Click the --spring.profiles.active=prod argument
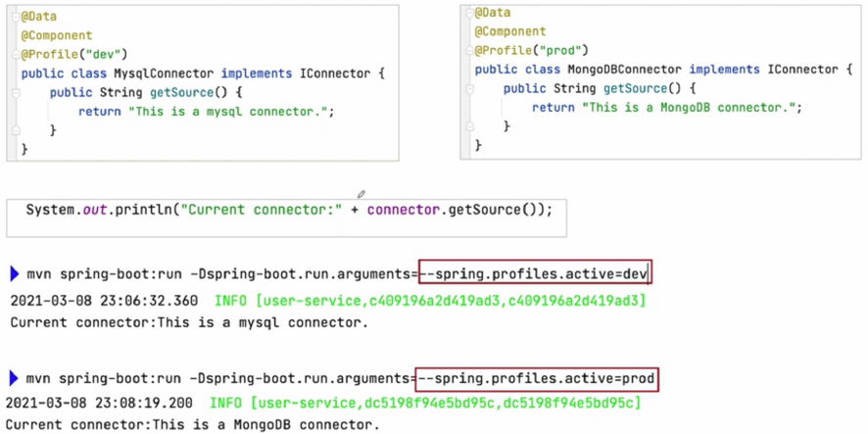This screenshot has width=868, height=434. pyautogui.click(x=538, y=379)
